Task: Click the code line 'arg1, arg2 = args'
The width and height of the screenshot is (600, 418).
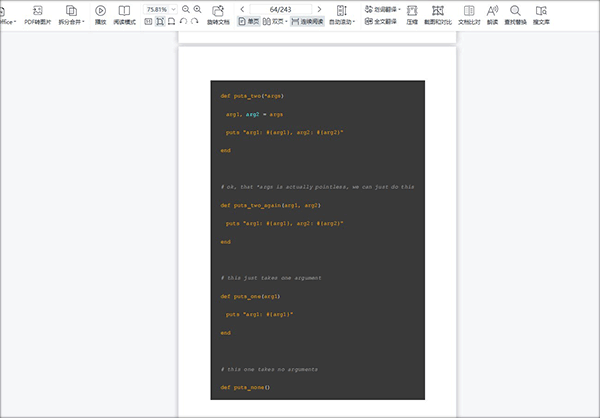Action: (x=254, y=114)
